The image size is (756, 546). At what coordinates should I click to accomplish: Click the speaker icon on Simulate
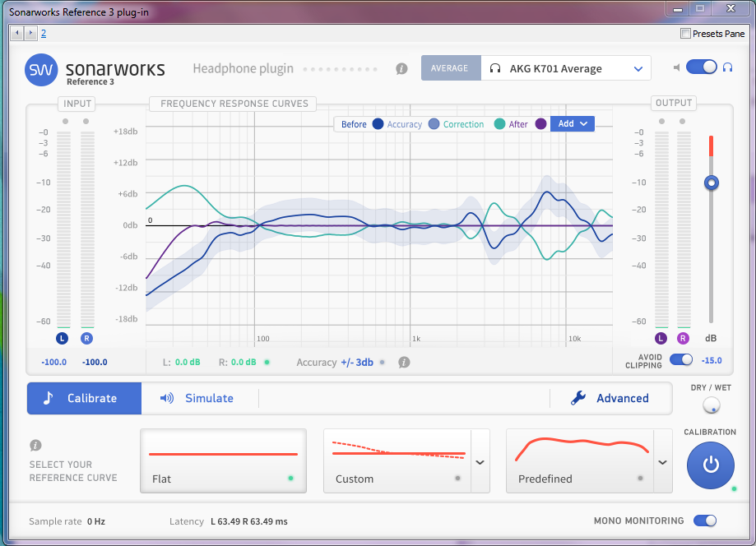(x=167, y=398)
